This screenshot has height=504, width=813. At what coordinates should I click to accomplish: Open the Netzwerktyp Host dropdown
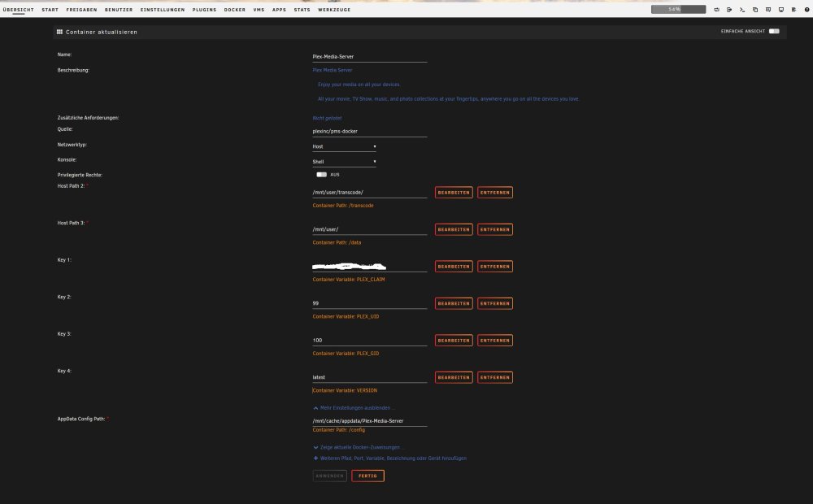point(344,147)
